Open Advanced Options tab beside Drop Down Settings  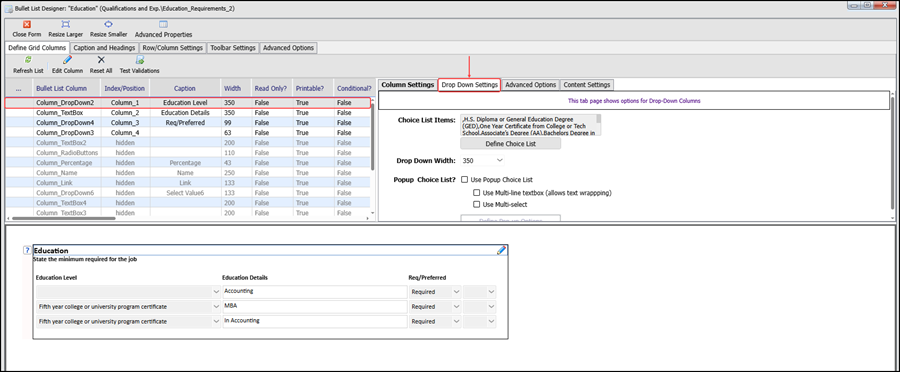530,84
